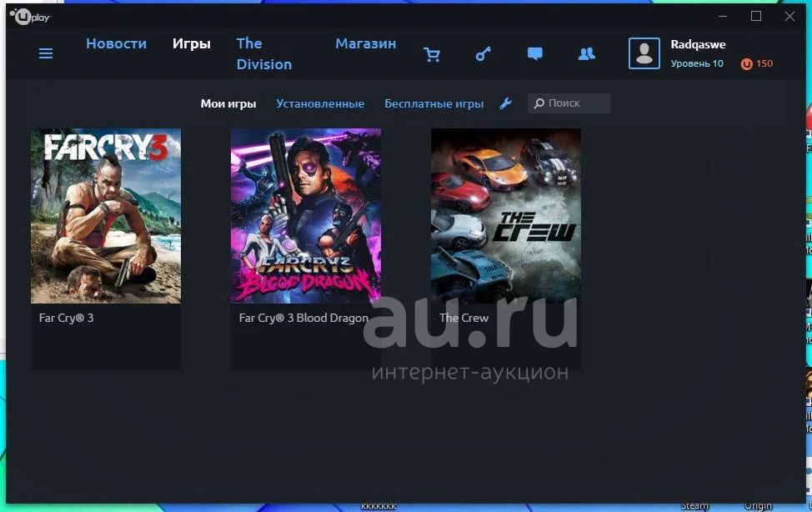
Task: Click the search magnifier icon
Action: click(539, 103)
